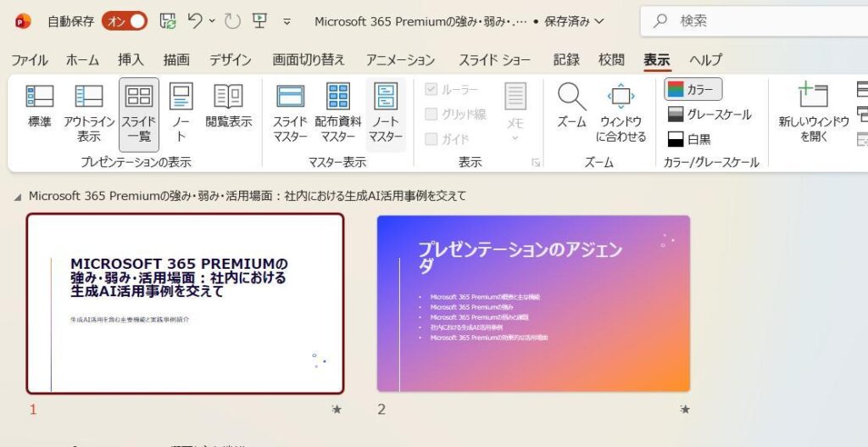
Task: Undo the last action with the undo arrow
Action: pos(195,20)
